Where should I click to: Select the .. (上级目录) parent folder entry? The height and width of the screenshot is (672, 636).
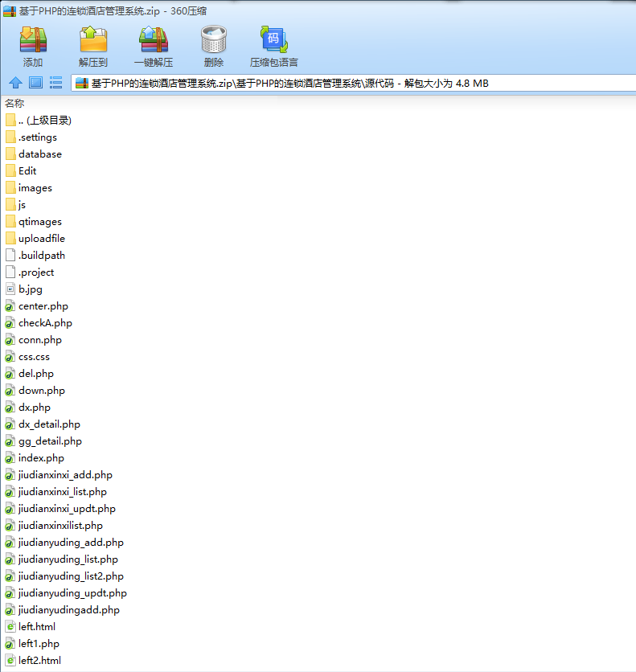click(39, 121)
